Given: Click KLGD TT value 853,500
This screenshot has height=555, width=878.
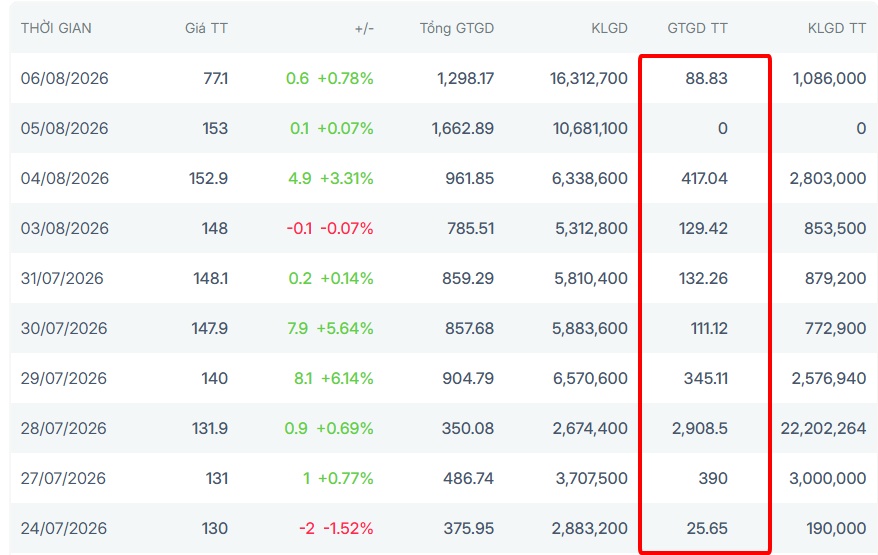Looking at the screenshot, I should [835, 228].
